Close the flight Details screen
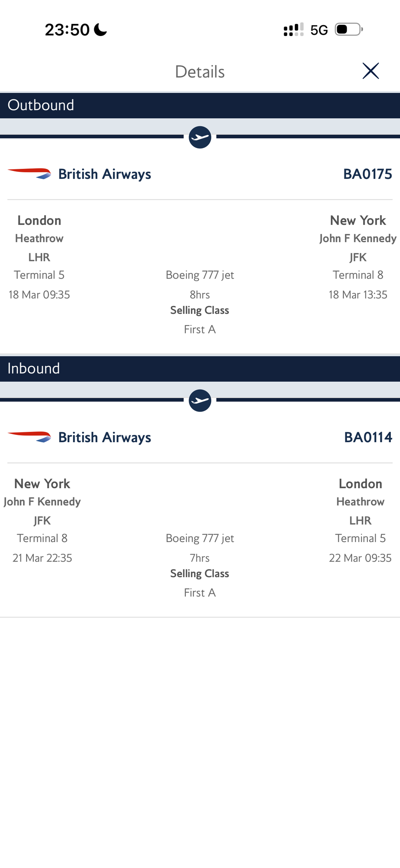This screenshot has width=400, height=868. pyautogui.click(x=370, y=71)
